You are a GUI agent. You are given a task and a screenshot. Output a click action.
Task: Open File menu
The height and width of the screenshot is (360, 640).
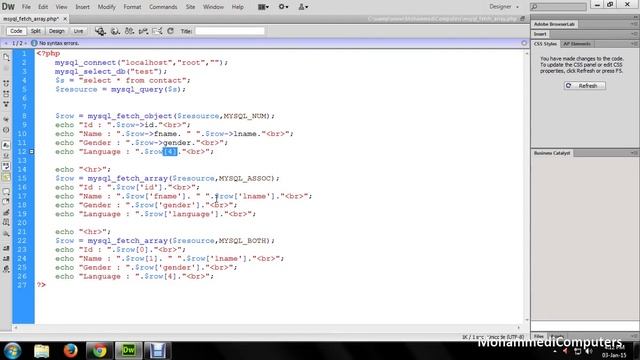pos(26,7)
